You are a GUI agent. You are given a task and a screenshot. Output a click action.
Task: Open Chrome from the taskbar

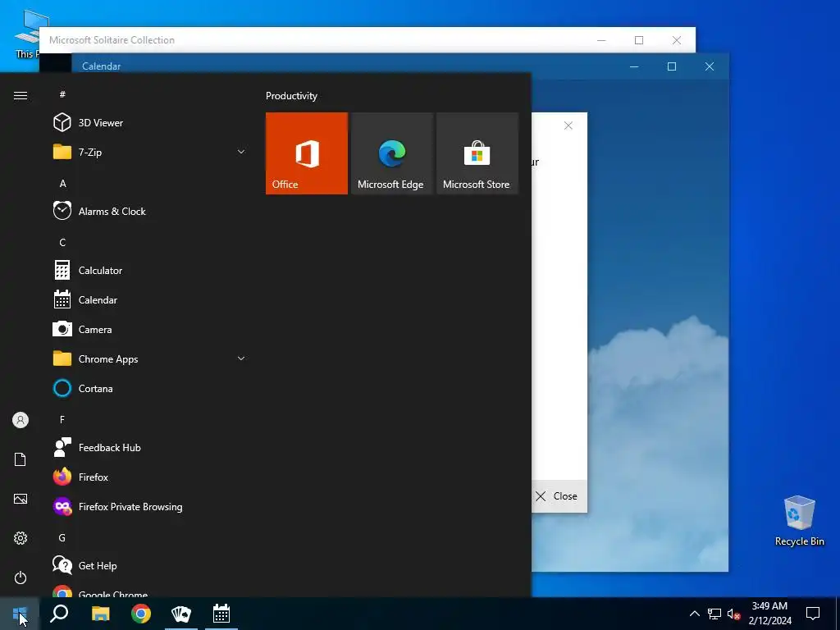pos(141,614)
